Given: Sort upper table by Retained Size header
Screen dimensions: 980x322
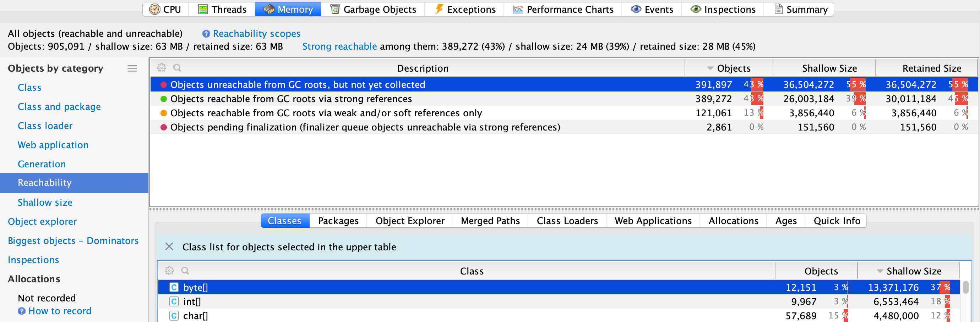Looking at the screenshot, I should [931, 68].
